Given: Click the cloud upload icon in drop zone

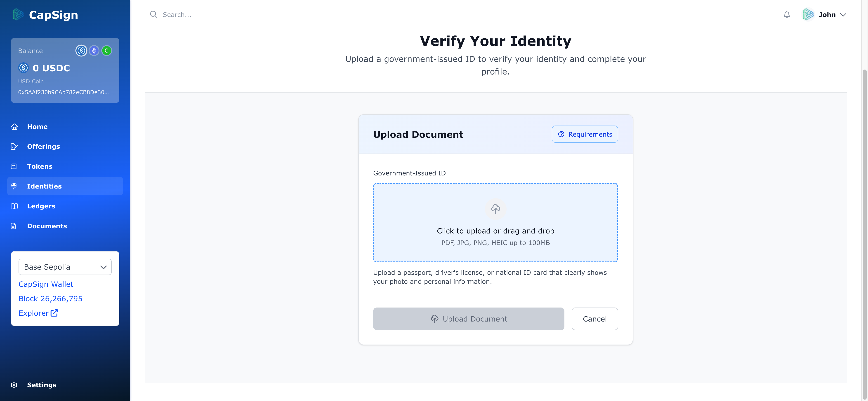Looking at the screenshot, I should tap(495, 209).
